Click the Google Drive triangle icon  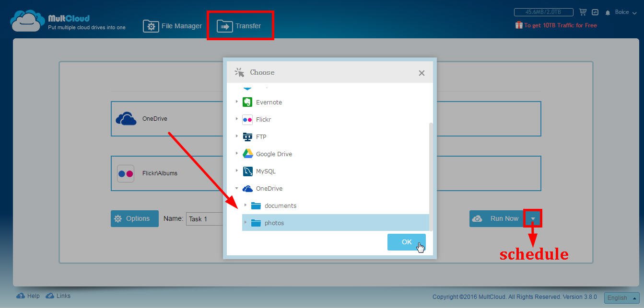(247, 154)
